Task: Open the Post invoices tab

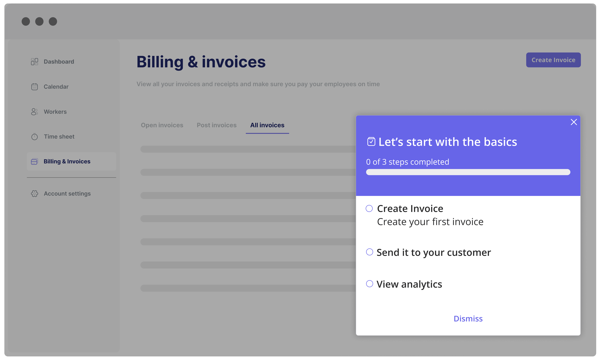Action: point(217,125)
